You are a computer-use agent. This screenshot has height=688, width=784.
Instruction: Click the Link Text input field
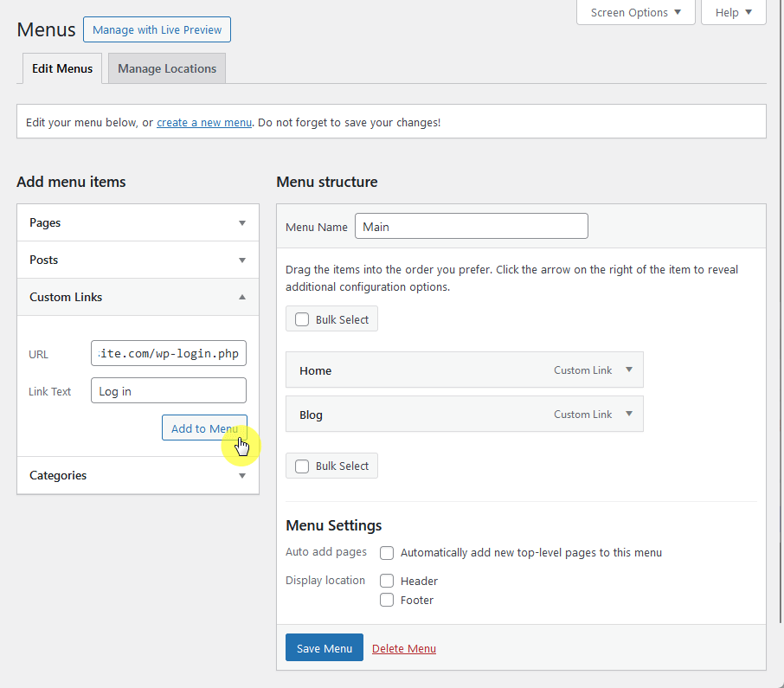point(169,390)
